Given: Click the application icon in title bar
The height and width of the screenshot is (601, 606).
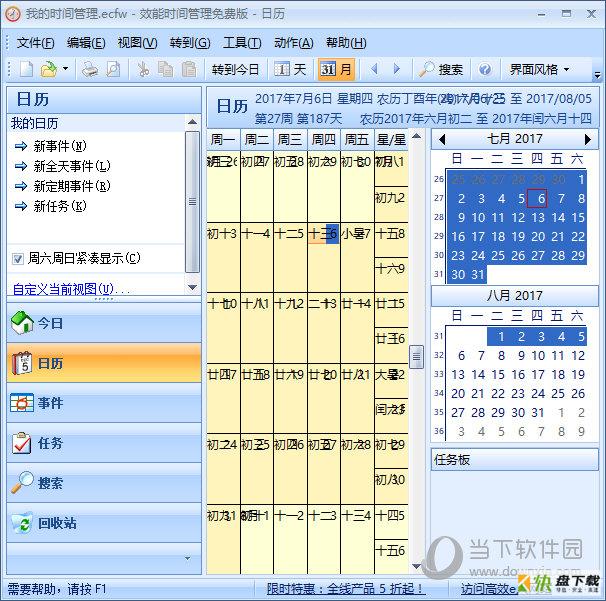Looking at the screenshot, I should 12,14.
